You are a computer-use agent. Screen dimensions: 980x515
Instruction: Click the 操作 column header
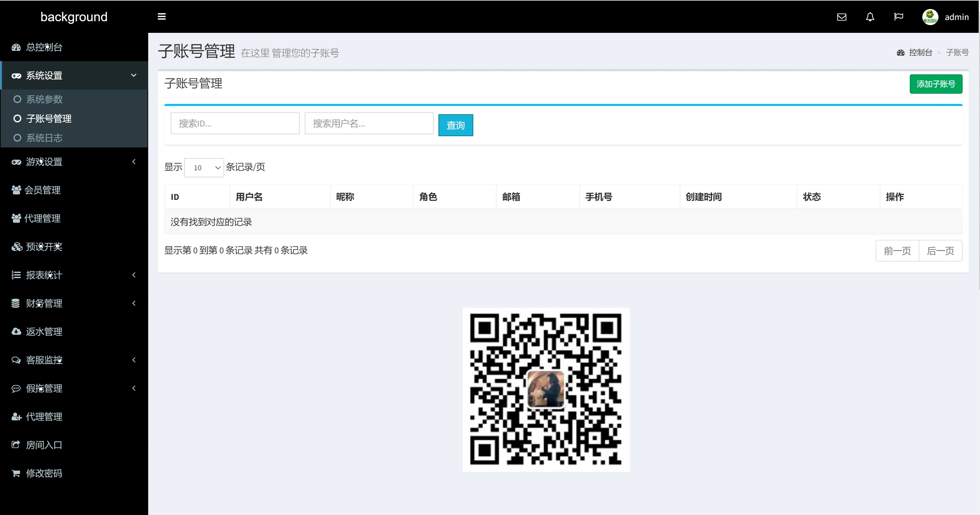tap(921, 197)
